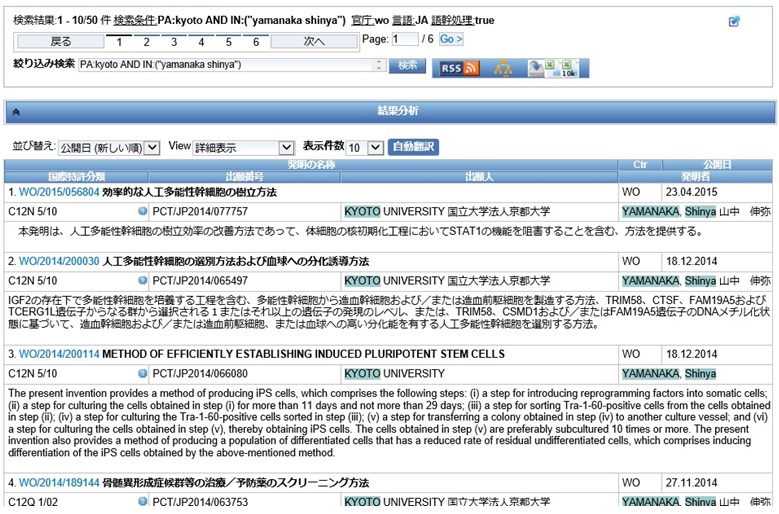Click application number PCT/JP2014/063753
The width and height of the screenshot is (779, 514).
click(x=200, y=502)
